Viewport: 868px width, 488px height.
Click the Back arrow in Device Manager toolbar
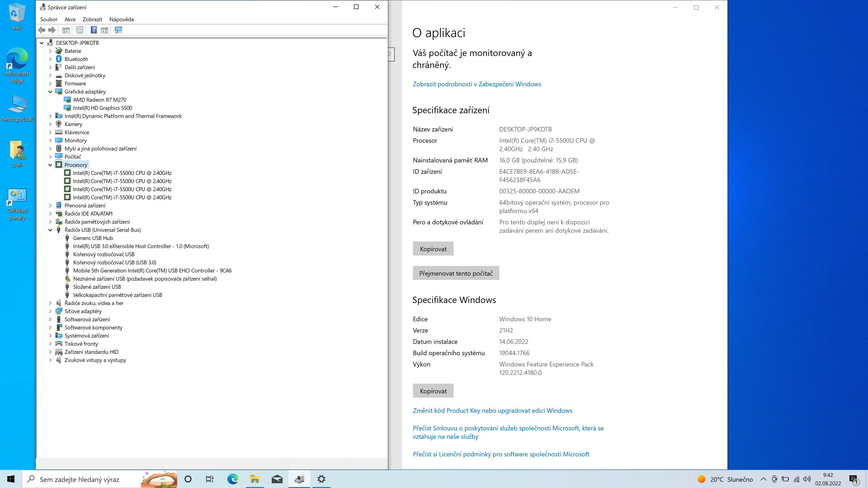coord(42,30)
